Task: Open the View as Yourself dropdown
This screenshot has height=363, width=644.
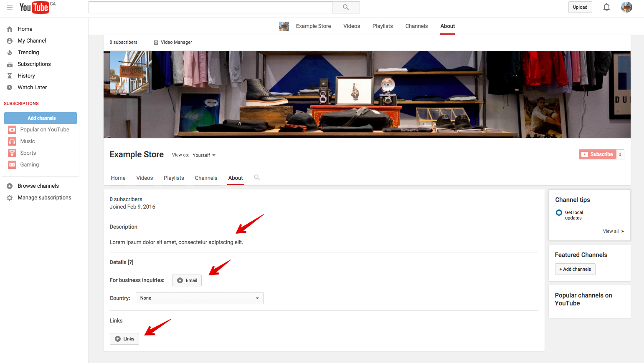Action: pyautogui.click(x=204, y=155)
